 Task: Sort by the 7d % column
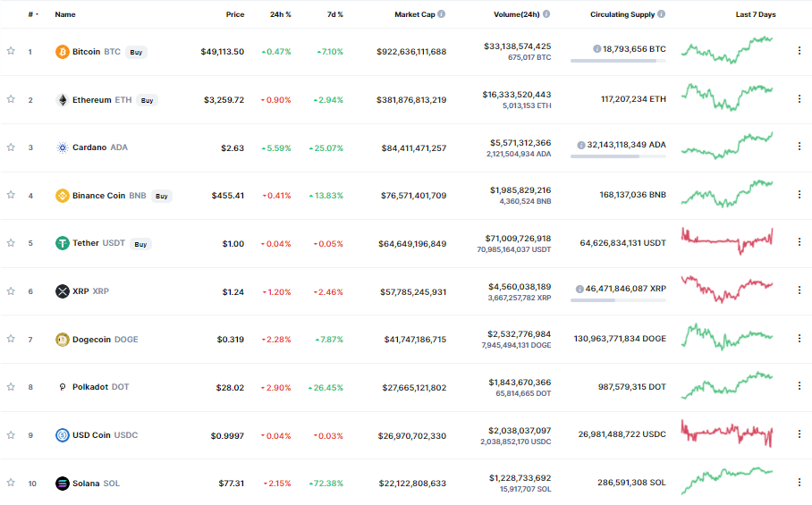(x=335, y=14)
